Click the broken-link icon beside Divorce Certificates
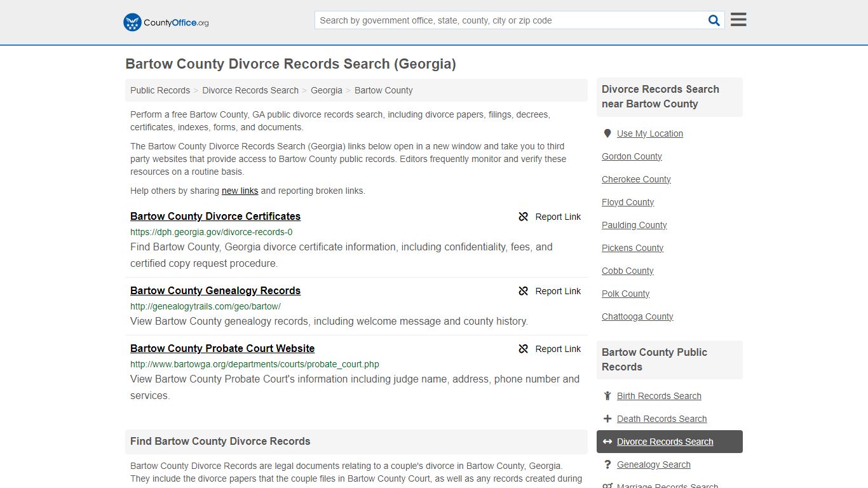Viewport: 868px width, 488px height. point(524,217)
